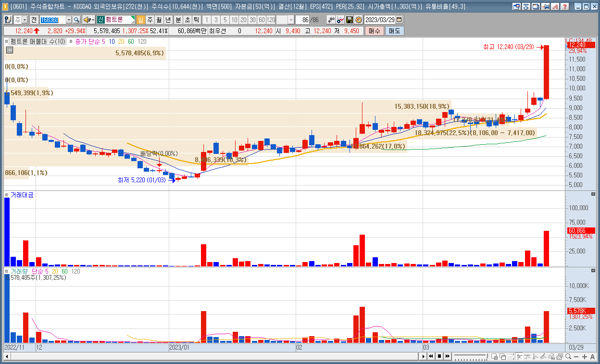Click the grid table icon at chart top-left
The image size is (600, 364).
click(x=9, y=50)
